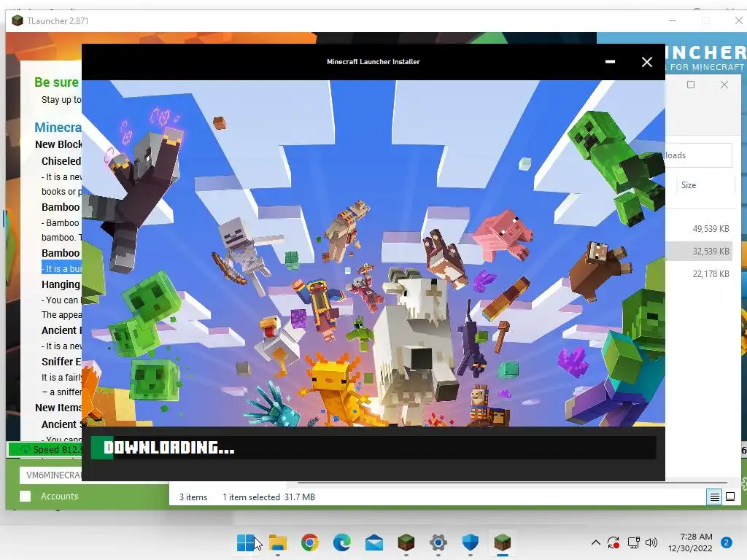Click "1 item selected 31.7 MB" status text
This screenshot has height=560, width=747.
(x=268, y=497)
